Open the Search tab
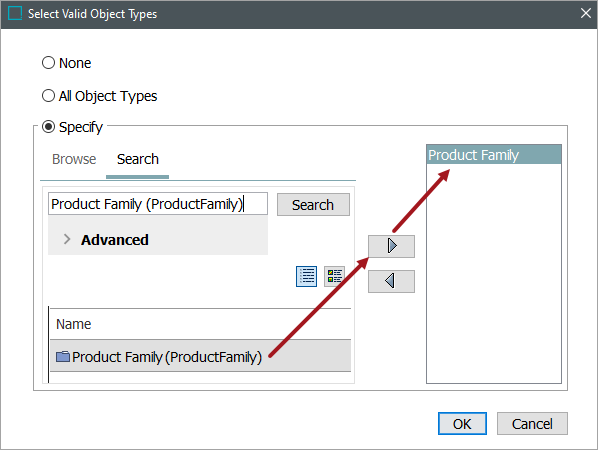This screenshot has width=598, height=450. click(x=138, y=159)
